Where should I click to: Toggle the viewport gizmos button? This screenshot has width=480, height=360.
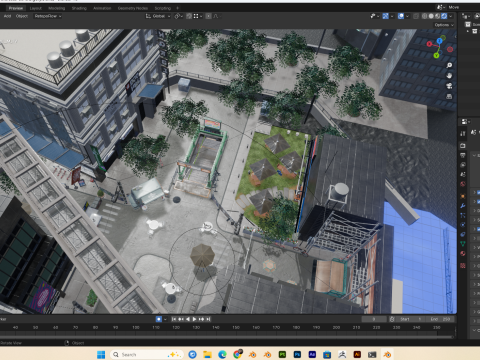385,16
